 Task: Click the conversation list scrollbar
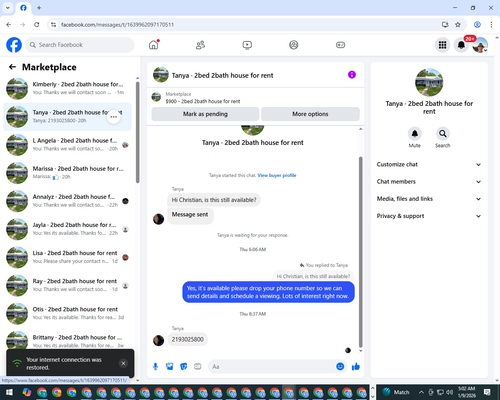137,132
